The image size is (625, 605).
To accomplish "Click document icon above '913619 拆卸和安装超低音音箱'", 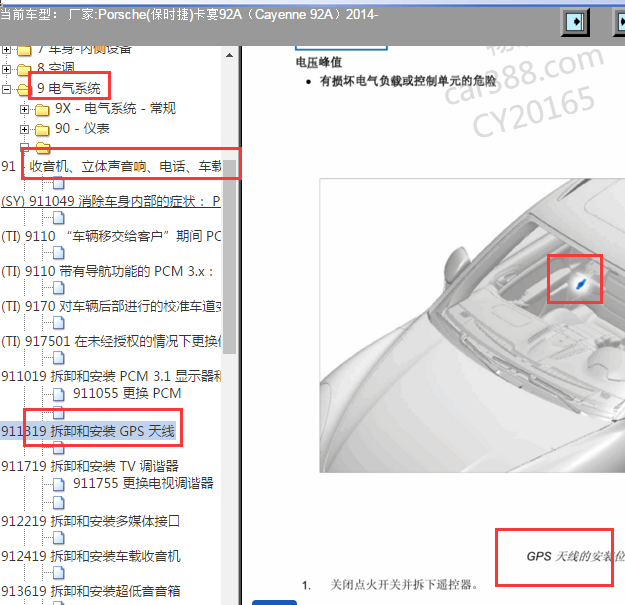I will pos(59,573).
